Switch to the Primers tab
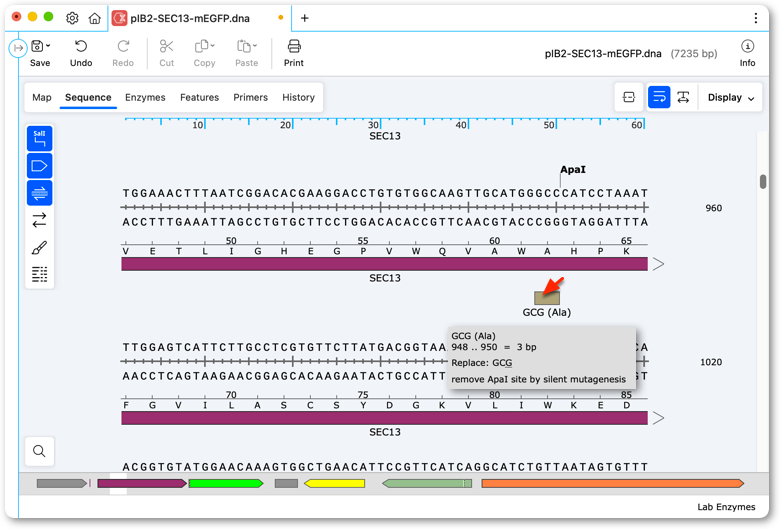The height and width of the screenshot is (529, 780). coord(250,98)
